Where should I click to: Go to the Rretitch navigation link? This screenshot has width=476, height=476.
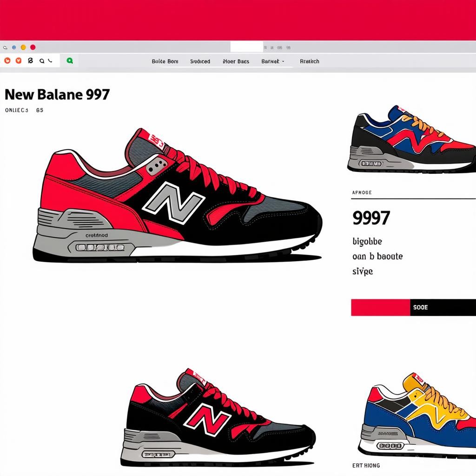tap(310, 61)
